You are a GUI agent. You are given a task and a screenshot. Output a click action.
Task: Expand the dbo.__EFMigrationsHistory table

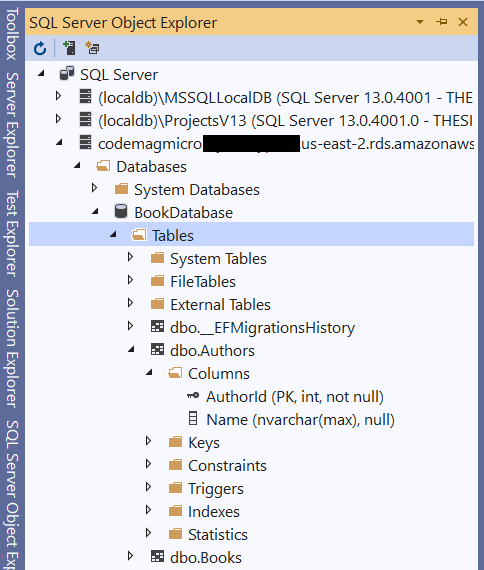coord(130,326)
